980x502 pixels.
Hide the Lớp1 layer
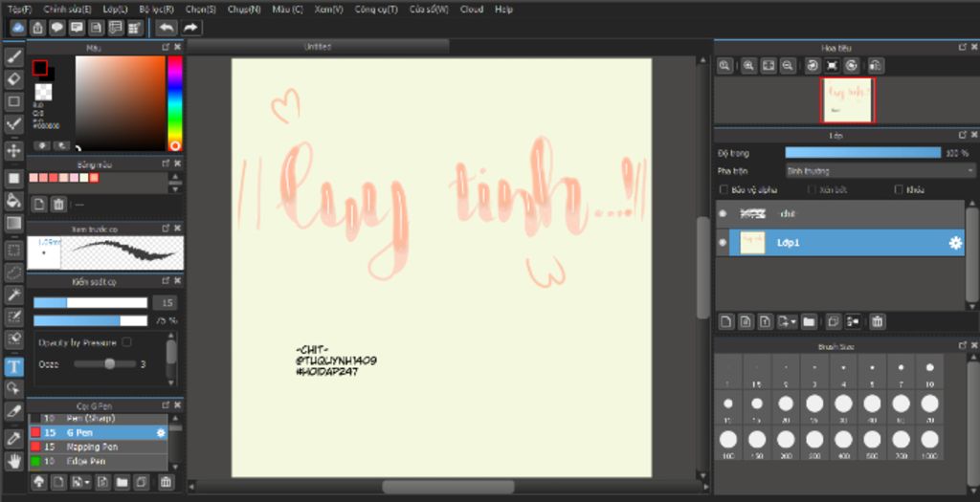(x=723, y=243)
